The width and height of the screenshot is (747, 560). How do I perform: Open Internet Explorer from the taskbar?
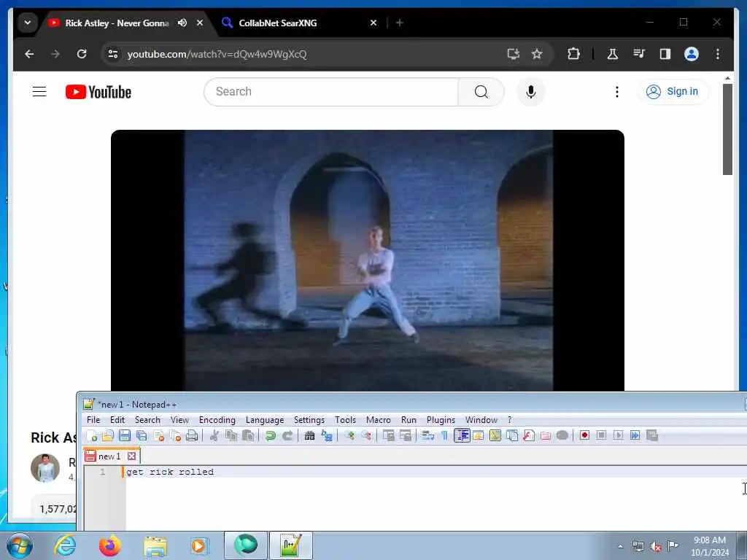(65, 545)
